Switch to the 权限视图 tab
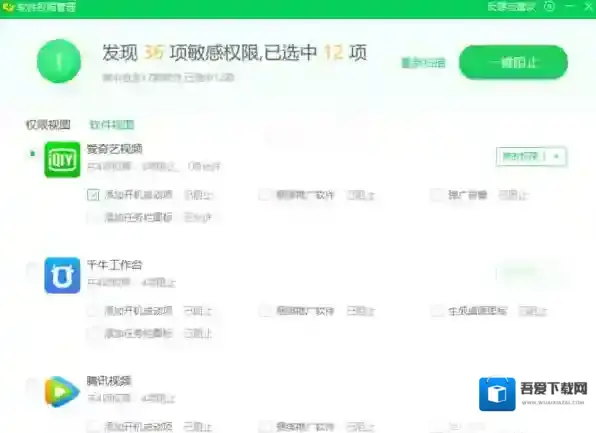Screen dimensions: 596x433 coord(48,125)
